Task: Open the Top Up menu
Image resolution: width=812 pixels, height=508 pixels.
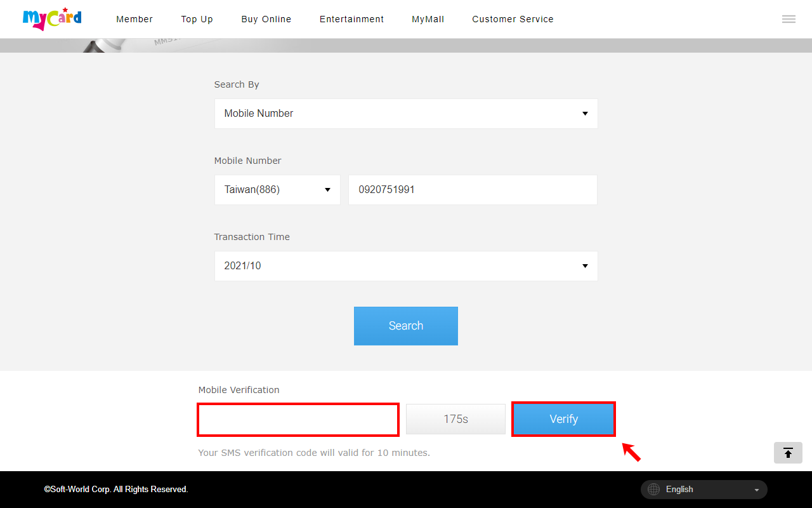Action: (197, 19)
